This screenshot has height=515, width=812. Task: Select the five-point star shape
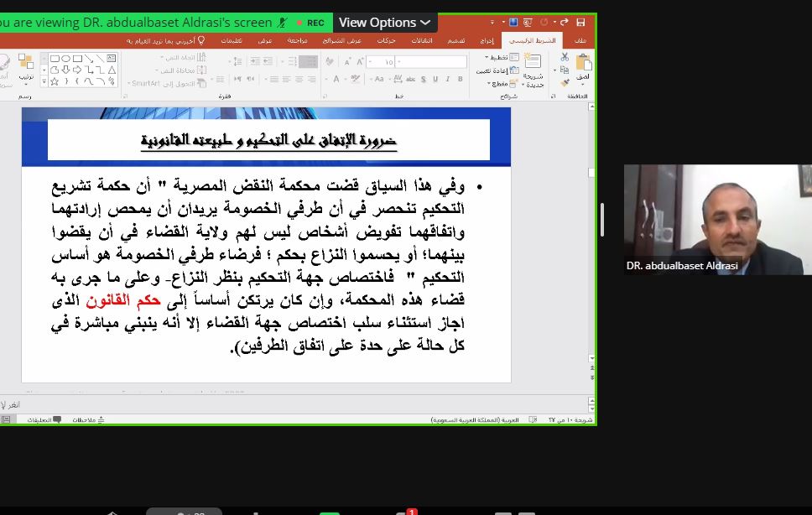(x=55, y=81)
